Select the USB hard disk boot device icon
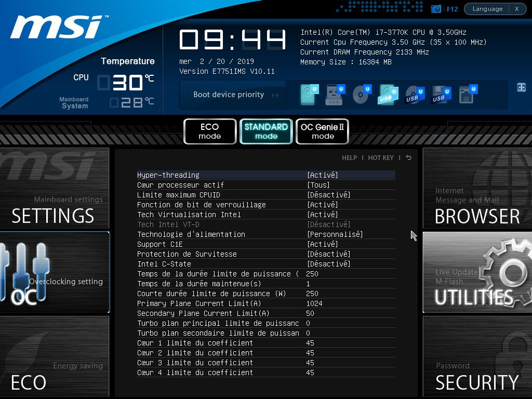 (x=388, y=95)
